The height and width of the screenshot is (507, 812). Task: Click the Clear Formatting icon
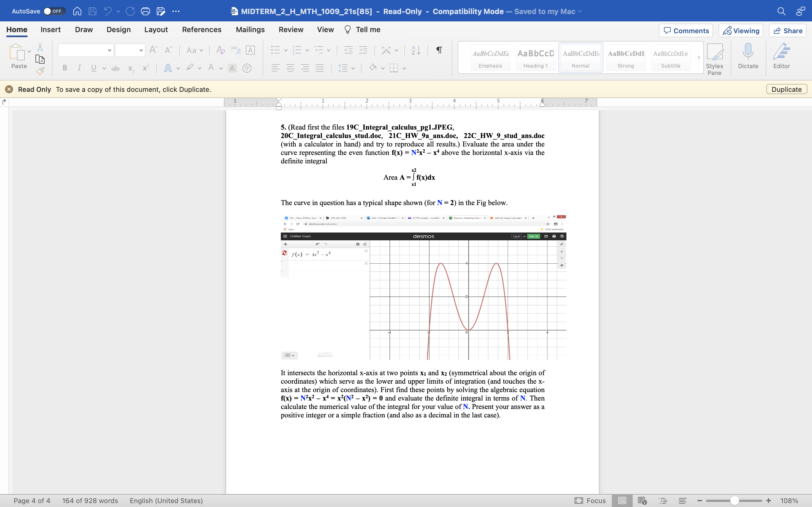coord(220,50)
